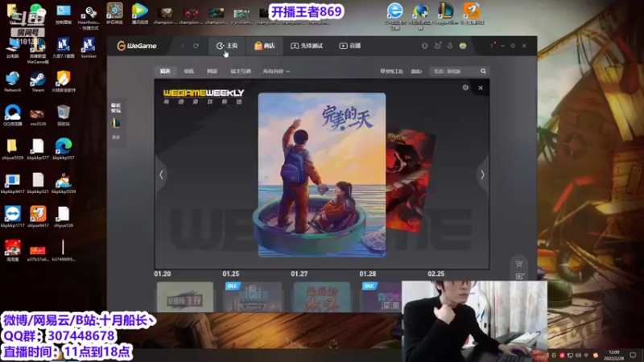Open the 腾讯视频 desktop icon
This screenshot has height=362, width=644.
(140, 13)
